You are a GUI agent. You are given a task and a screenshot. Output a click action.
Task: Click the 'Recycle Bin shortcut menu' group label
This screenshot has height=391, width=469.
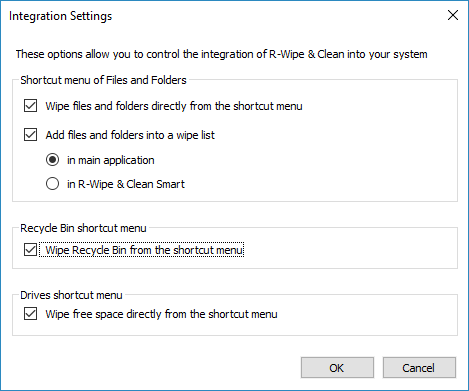83,228
